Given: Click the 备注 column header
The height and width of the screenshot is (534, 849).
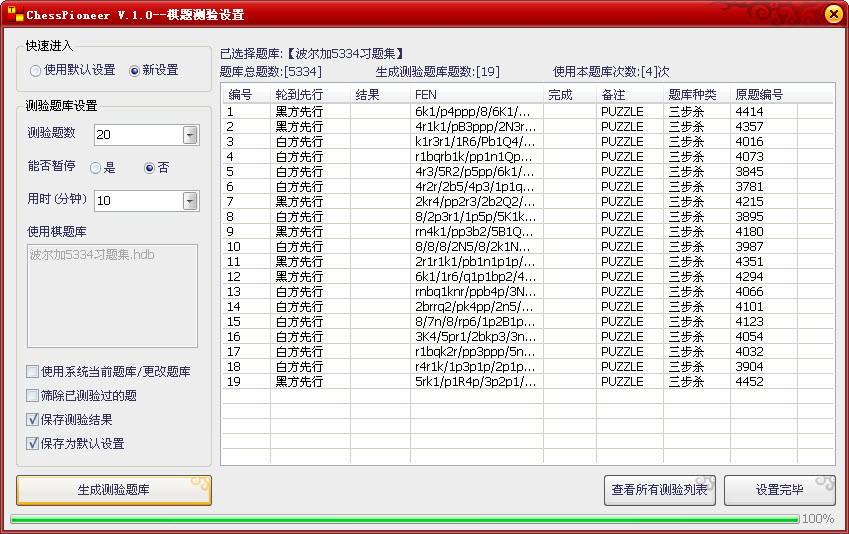Looking at the screenshot, I should [630, 95].
